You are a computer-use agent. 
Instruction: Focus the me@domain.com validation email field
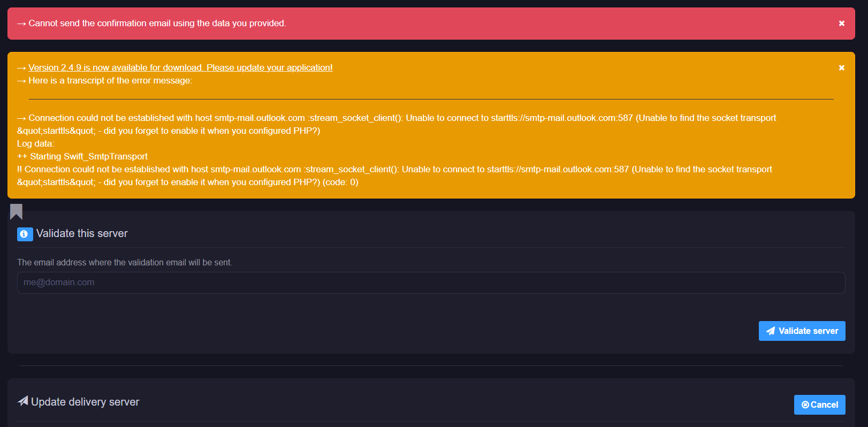pos(431,283)
